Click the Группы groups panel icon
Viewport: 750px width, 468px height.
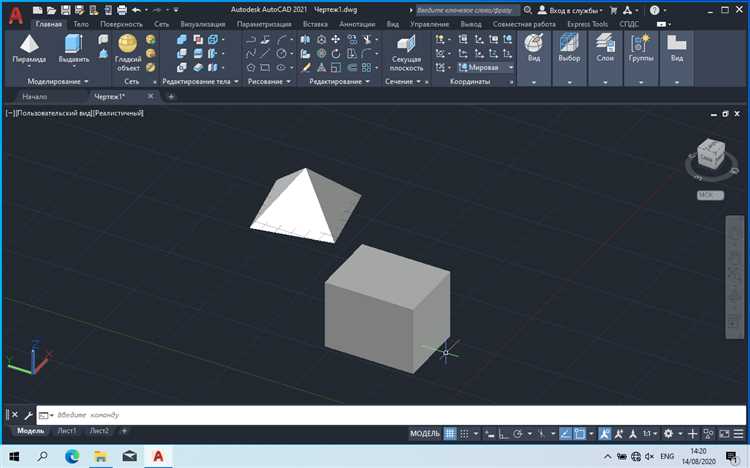[x=641, y=44]
